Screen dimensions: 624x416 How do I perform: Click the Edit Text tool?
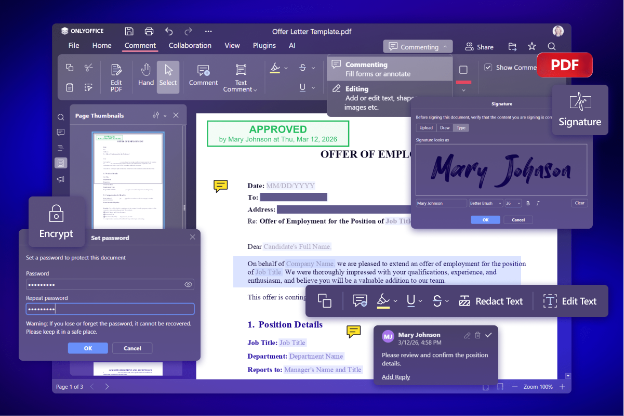point(569,301)
